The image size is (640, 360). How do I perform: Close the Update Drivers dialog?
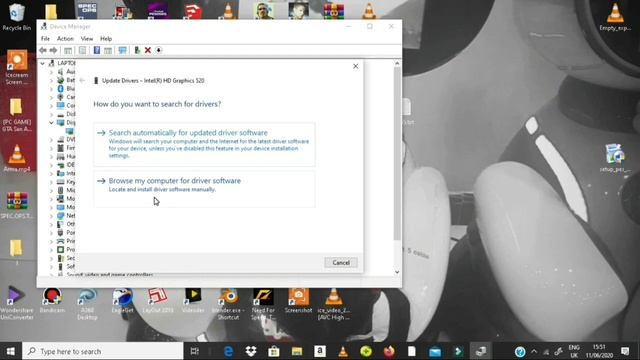(356, 66)
